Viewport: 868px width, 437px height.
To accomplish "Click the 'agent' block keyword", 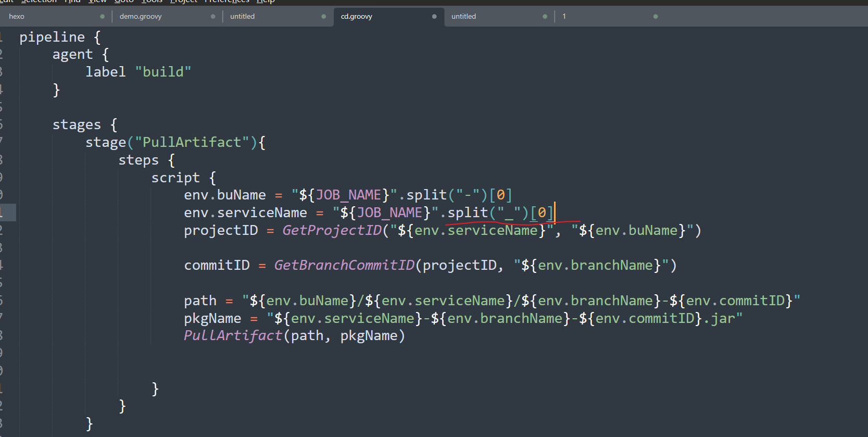I will tap(72, 55).
